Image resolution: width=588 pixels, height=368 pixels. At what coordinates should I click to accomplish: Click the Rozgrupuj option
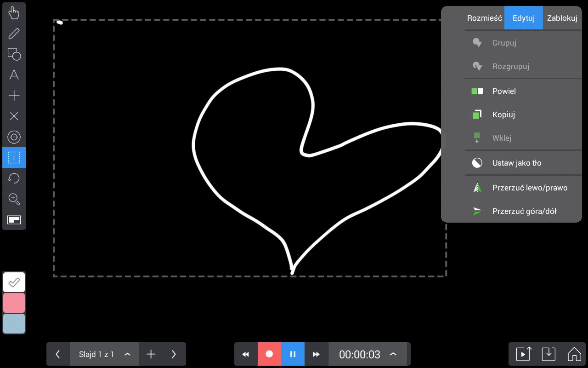coord(523,66)
